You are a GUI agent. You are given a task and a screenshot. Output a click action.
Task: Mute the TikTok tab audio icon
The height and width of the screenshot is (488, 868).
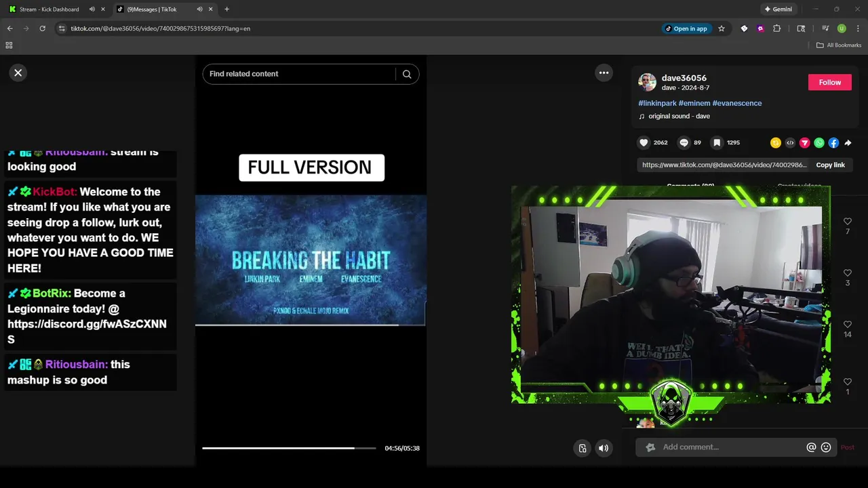[x=199, y=9]
